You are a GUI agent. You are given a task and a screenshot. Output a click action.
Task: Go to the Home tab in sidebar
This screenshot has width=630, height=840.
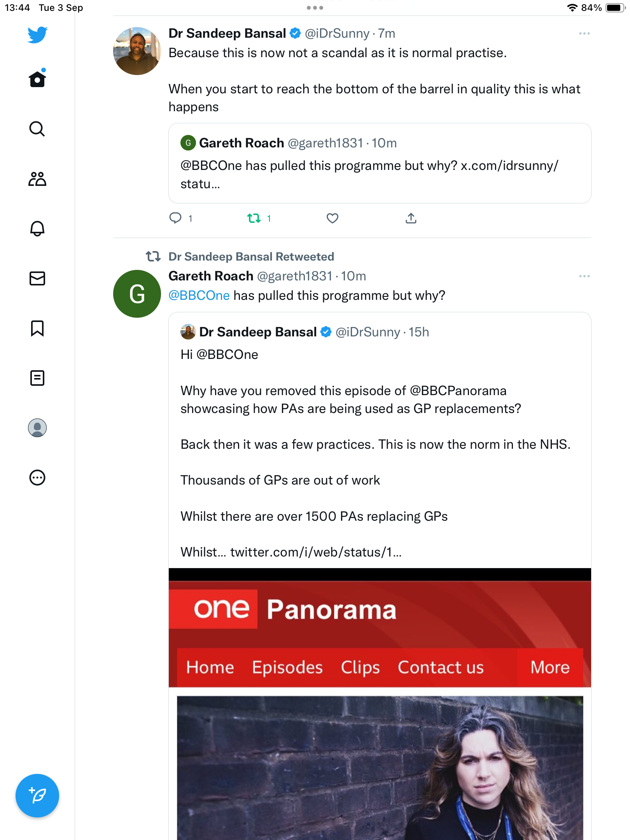pyautogui.click(x=37, y=79)
